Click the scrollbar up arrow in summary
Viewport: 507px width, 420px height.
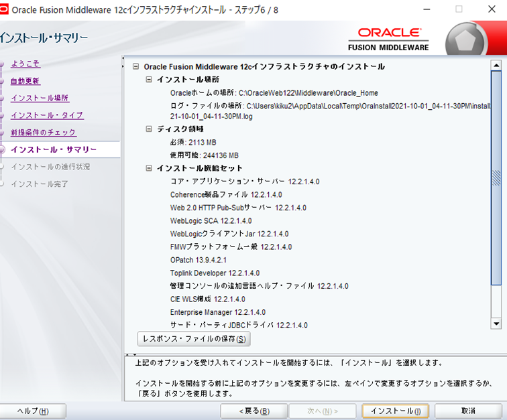point(496,66)
